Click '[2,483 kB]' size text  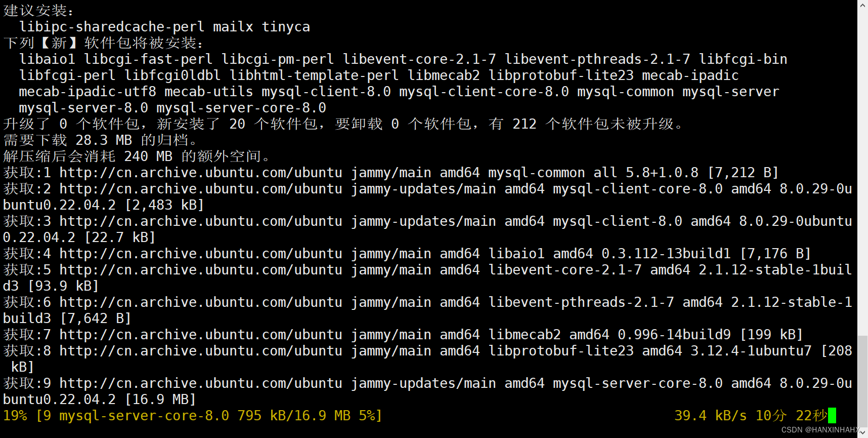pyautogui.click(x=164, y=205)
